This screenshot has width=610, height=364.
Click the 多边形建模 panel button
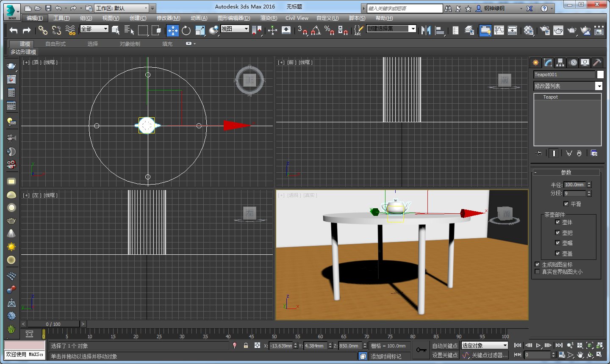[23, 52]
